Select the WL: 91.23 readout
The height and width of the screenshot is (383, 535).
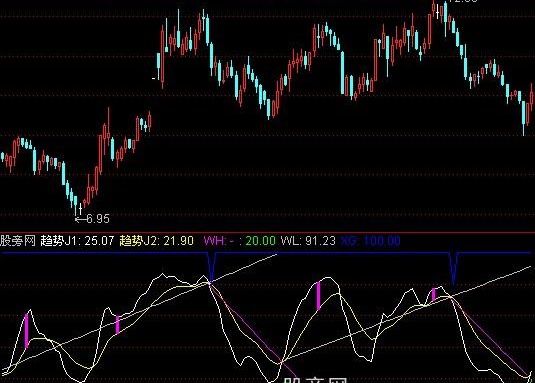(x=308, y=241)
